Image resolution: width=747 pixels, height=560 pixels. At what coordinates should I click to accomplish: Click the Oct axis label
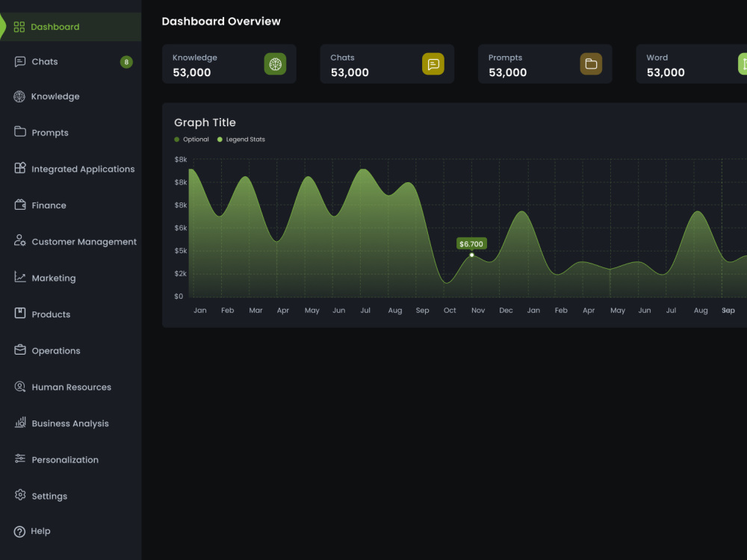pos(450,311)
